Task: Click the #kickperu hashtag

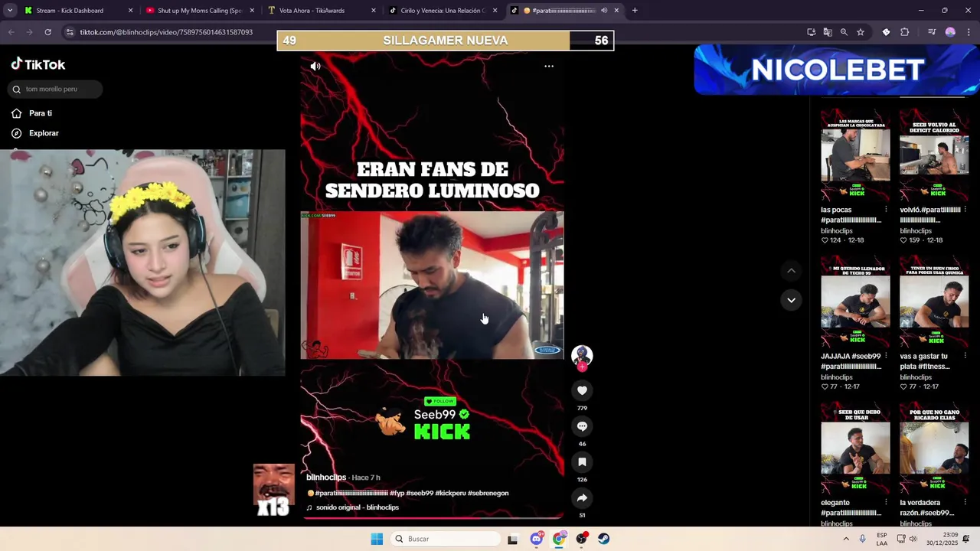Action: pos(450,494)
